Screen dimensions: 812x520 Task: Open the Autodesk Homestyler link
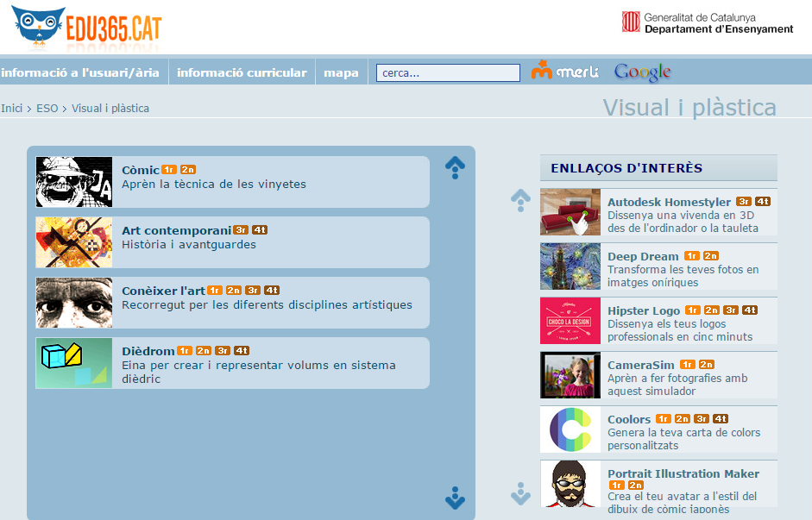click(669, 202)
